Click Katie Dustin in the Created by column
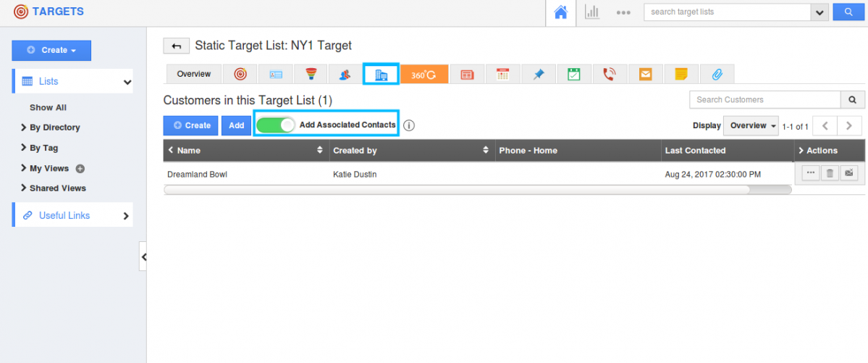 [355, 174]
